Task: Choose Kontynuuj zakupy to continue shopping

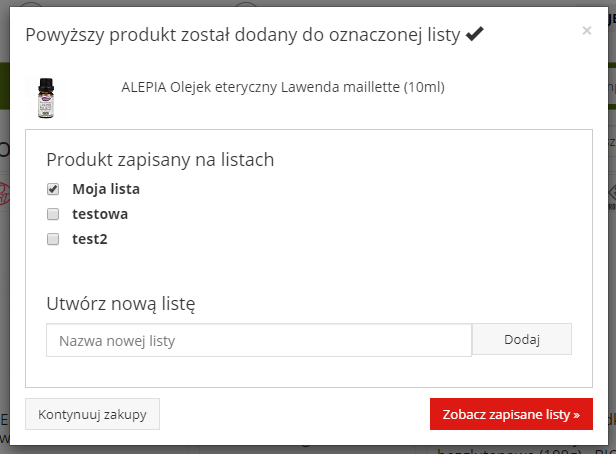Action: tap(92, 414)
